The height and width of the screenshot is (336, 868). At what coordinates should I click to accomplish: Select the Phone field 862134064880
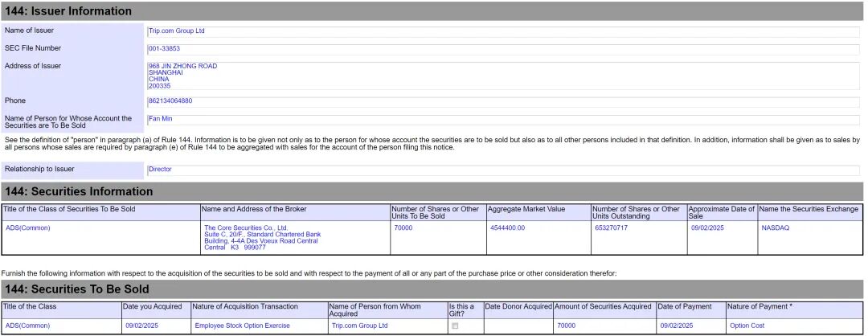[x=503, y=101]
